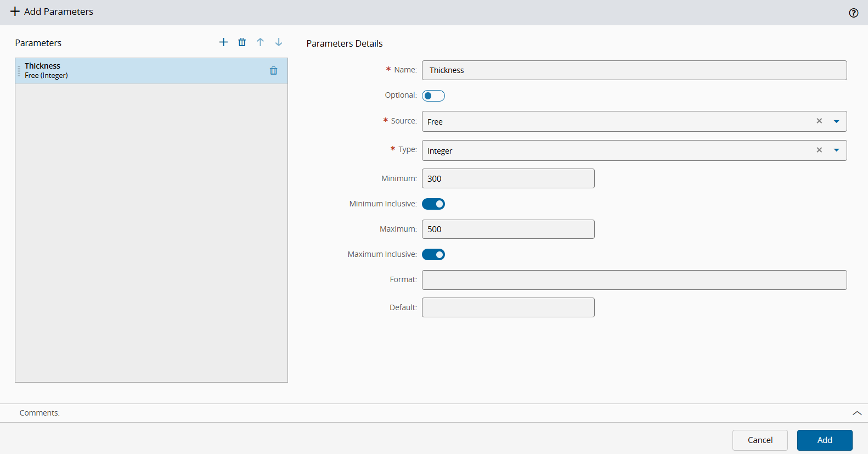
Task: Click the Format input field
Action: (634, 280)
